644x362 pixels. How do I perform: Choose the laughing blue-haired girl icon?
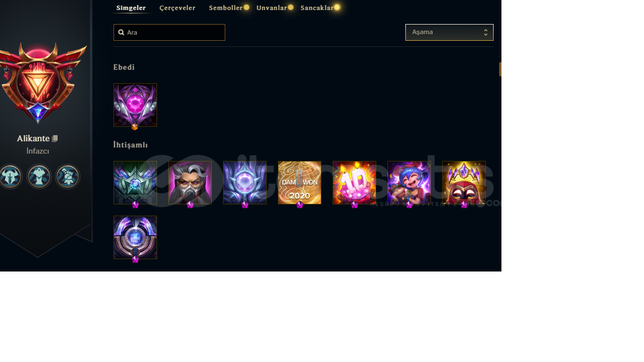pos(409,183)
